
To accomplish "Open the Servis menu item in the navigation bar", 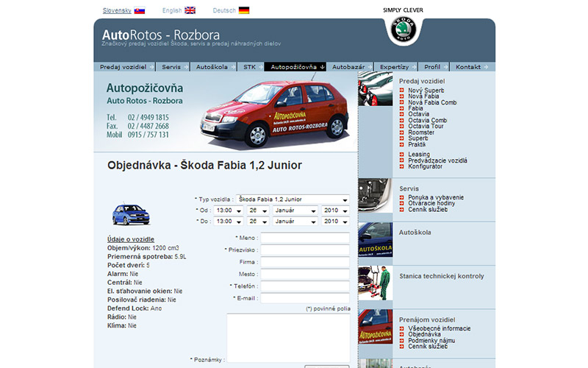I will (x=173, y=67).
